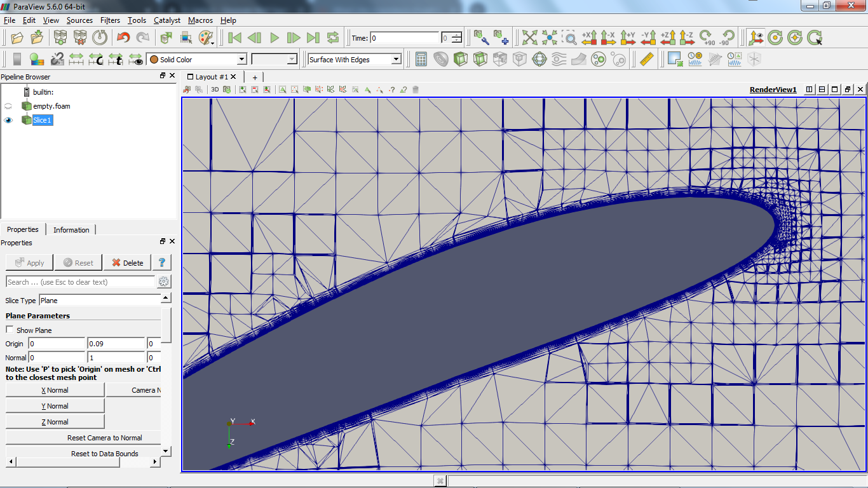Switch to the Information tab
The image size is (868, 488).
coord(71,230)
